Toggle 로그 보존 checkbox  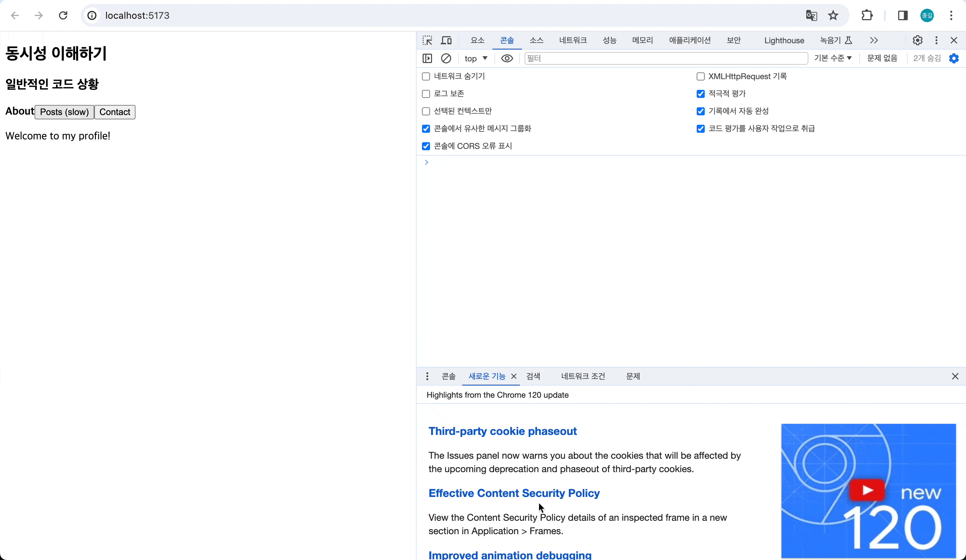coord(425,93)
